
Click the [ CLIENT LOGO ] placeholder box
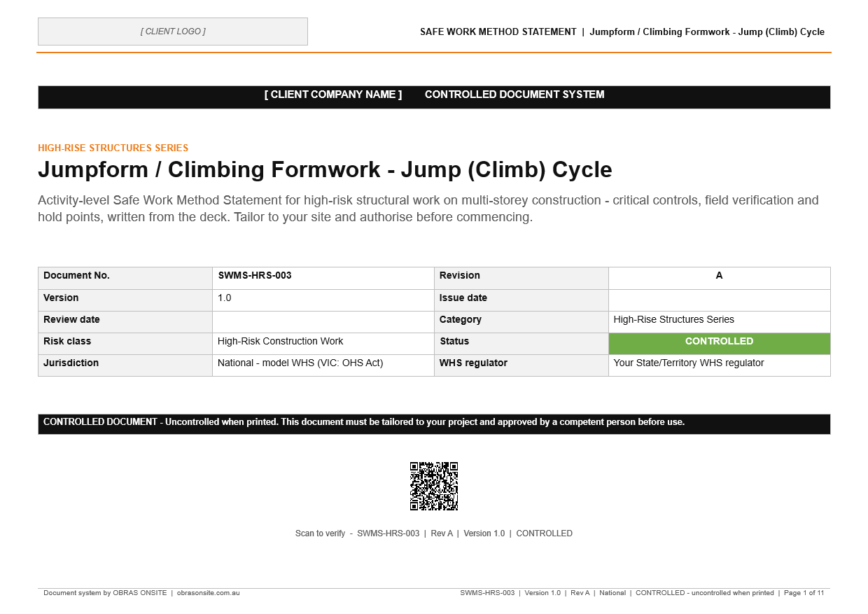tap(173, 32)
